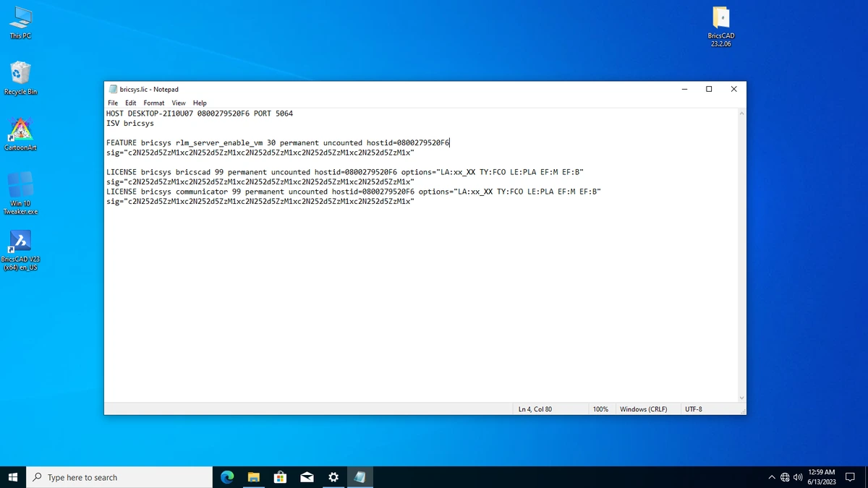Screen dimensions: 868x488
Task: Select the Win 10 Tweaker.exe icon
Action: tap(20, 193)
